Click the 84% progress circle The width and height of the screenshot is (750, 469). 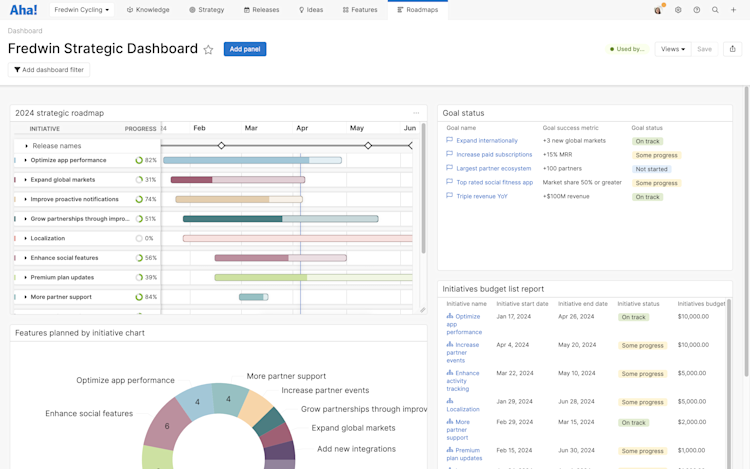pos(139,297)
